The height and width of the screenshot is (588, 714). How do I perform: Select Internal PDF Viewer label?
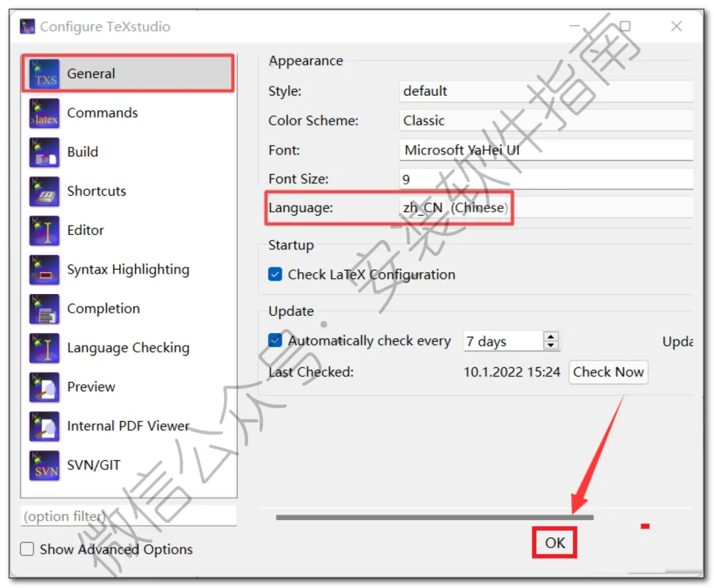click(128, 426)
